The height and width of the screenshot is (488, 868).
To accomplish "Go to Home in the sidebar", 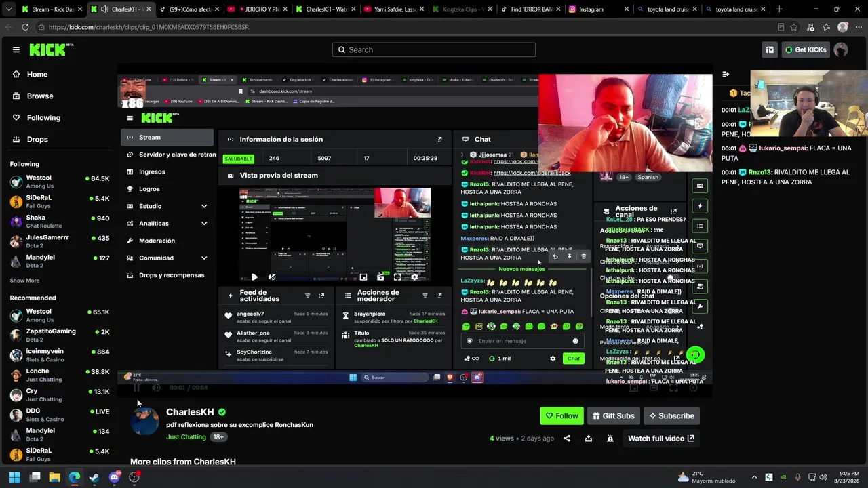I will (37, 74).
